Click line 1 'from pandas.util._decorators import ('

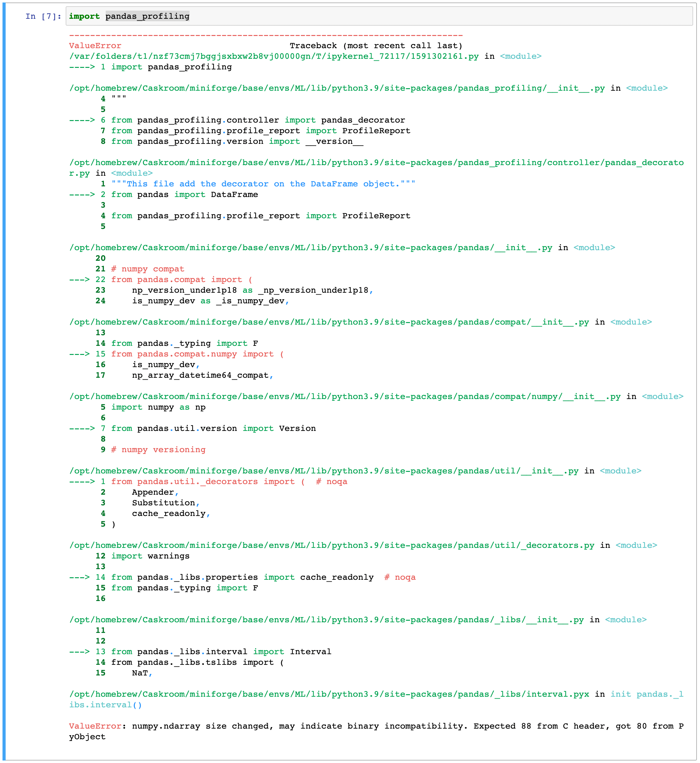pyautogui.click(x=208, y=482)
